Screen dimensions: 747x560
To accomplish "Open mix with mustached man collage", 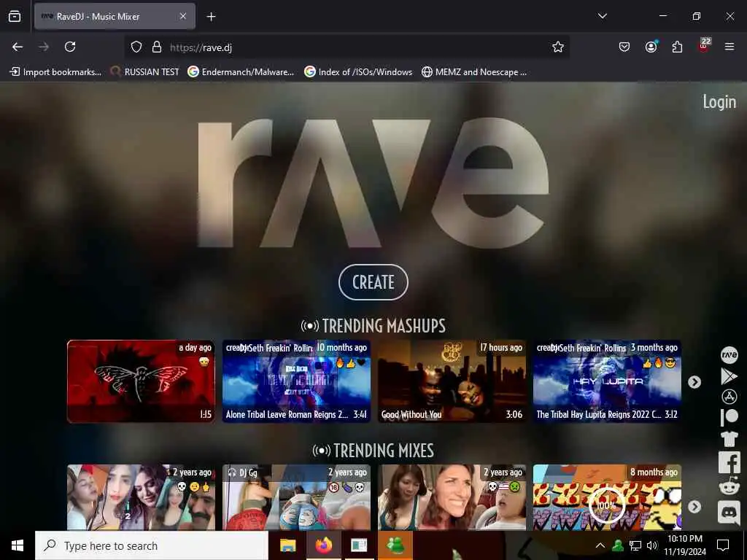I will (141, 497).
